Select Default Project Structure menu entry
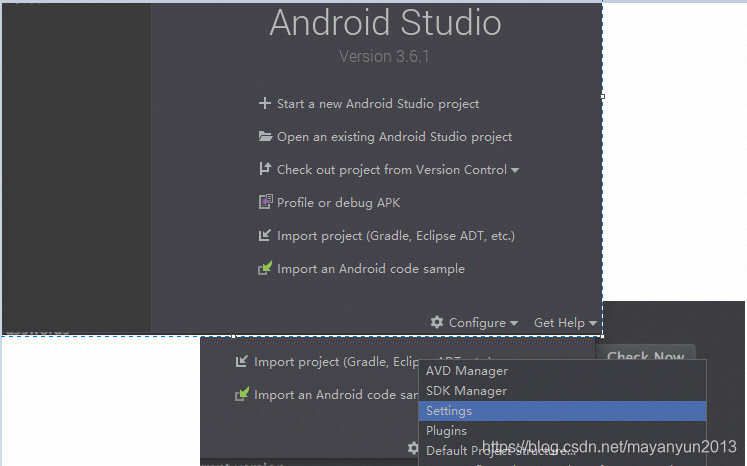This screenshot has width=747, height=466. (562, 451)
